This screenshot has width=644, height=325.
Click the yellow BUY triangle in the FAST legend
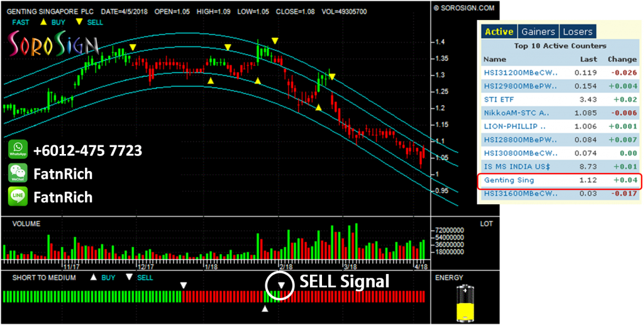tap(43, 23)
